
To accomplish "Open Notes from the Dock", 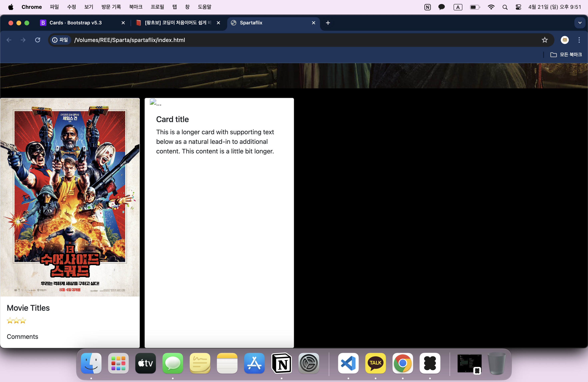I will tap(227, 363).
